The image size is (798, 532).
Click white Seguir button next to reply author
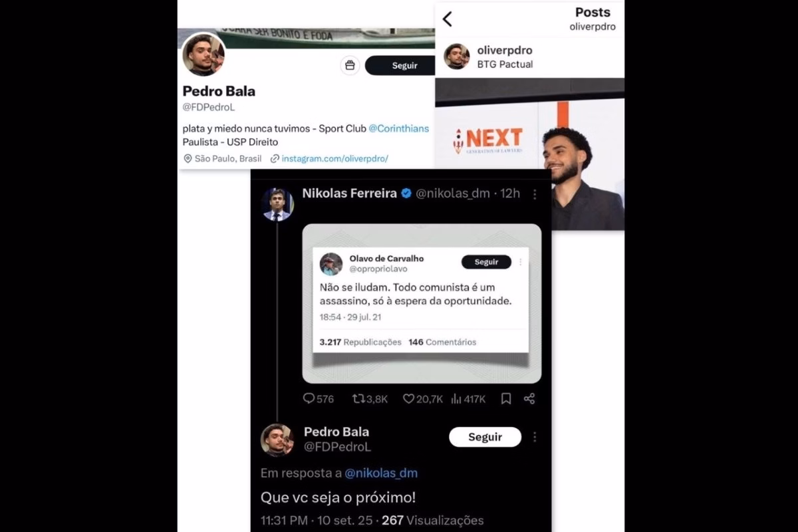(x=485, y=437)
